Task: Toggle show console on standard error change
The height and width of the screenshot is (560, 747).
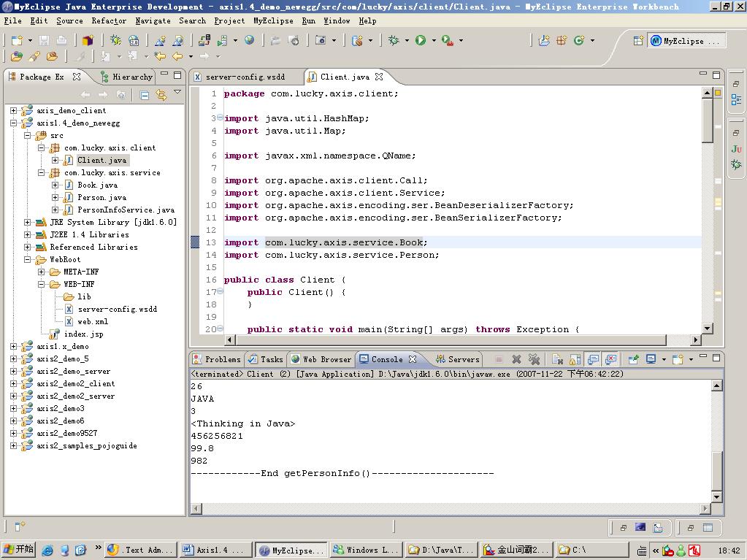Action: pyautogui.click(x=610, y=359)
